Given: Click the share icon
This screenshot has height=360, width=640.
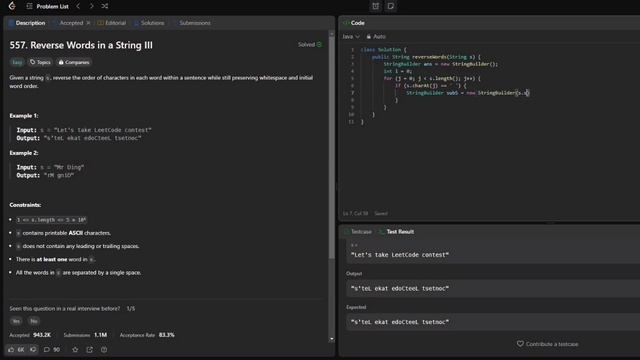Looking at the screenshot, I should (90, 349).
